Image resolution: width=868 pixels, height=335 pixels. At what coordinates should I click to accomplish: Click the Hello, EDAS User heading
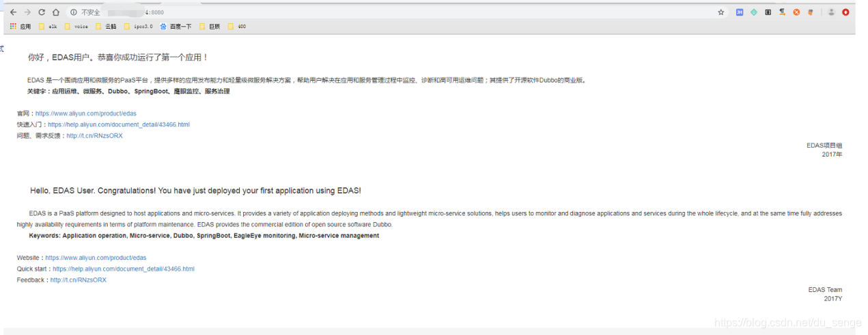195,191
